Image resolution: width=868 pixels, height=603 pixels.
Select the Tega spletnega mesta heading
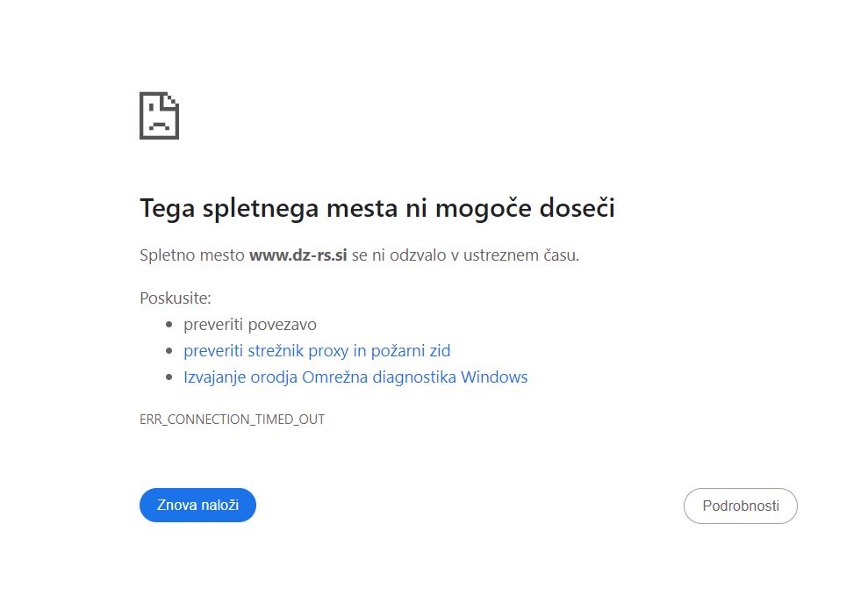tap(377, 208)
